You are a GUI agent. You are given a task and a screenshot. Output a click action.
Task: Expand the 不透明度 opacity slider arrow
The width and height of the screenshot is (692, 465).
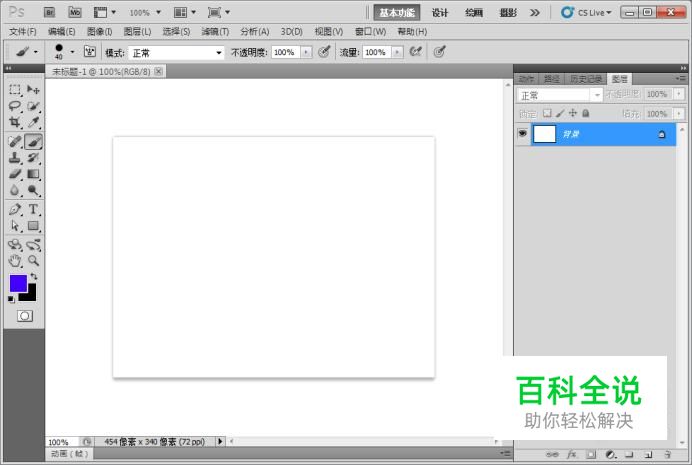306,52
